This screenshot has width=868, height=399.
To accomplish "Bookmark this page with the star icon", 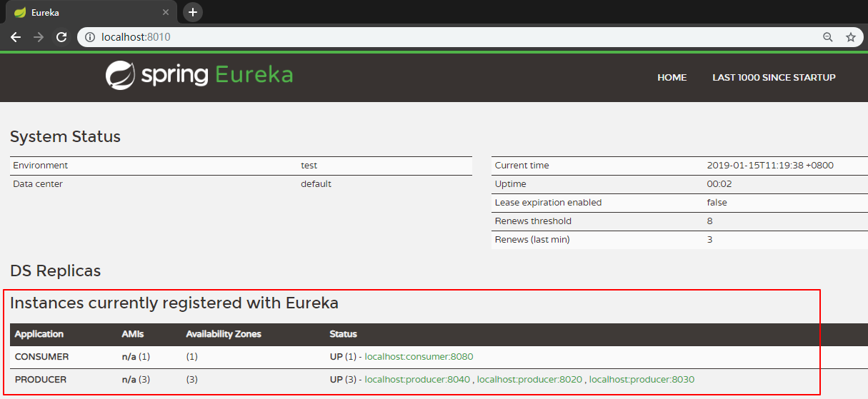I will coord(850,37).
